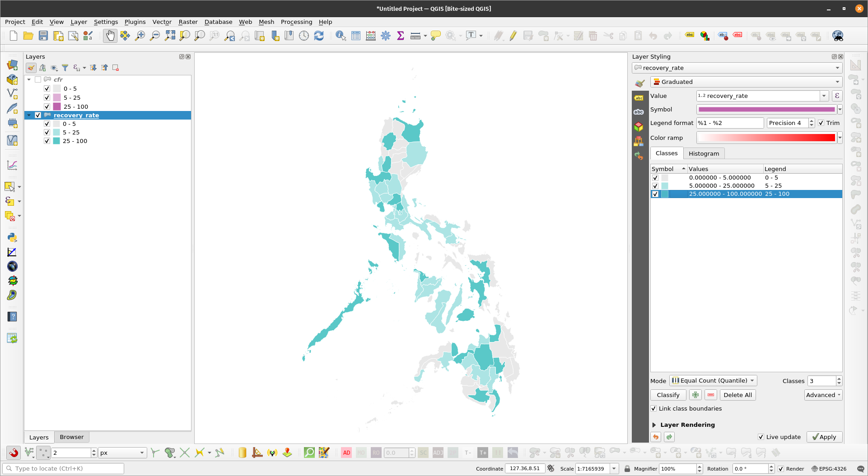Click the Statistical Summary sigma icon
This screenshot has height=476, width=868.
click(x=400, y=36)
